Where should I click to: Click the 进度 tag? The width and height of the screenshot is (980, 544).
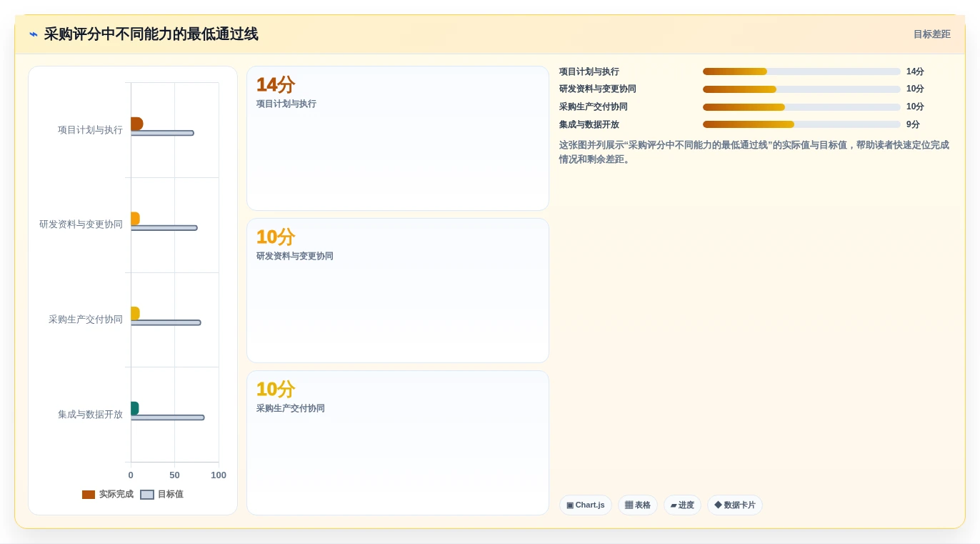point(682,505)
